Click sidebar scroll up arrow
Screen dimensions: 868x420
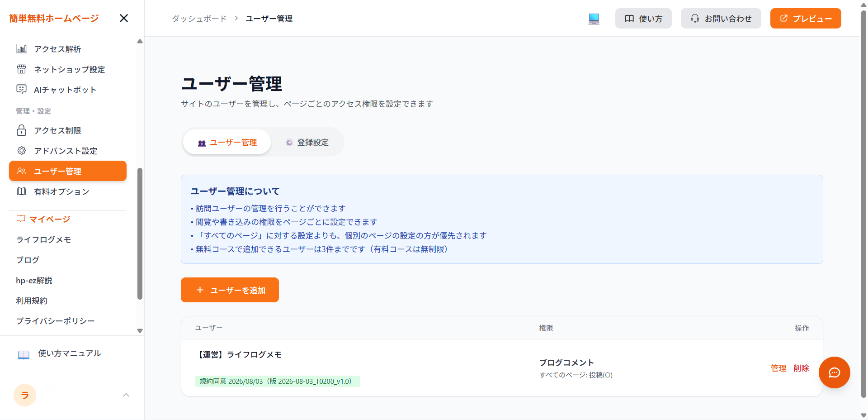coord(140,41)
